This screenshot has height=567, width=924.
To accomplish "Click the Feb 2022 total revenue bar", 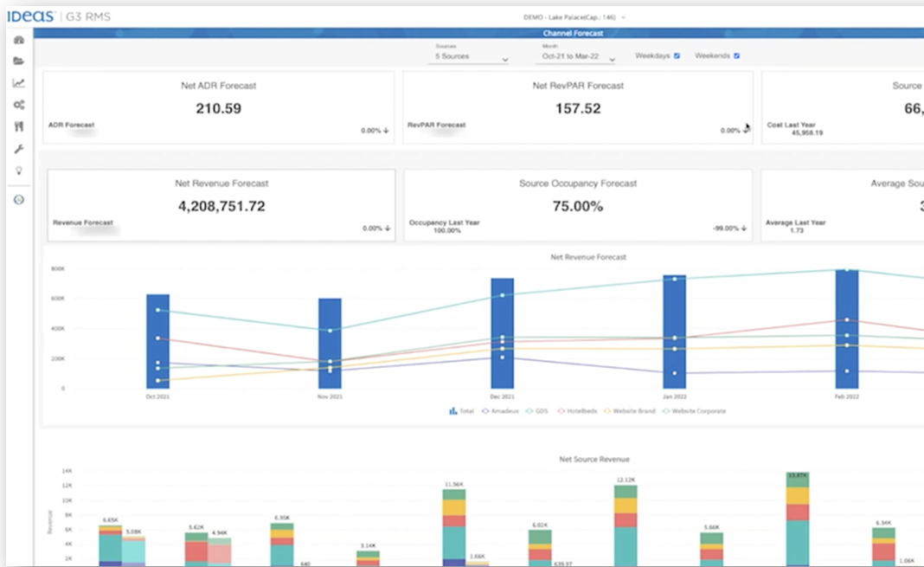I will (x=847, y=329).
